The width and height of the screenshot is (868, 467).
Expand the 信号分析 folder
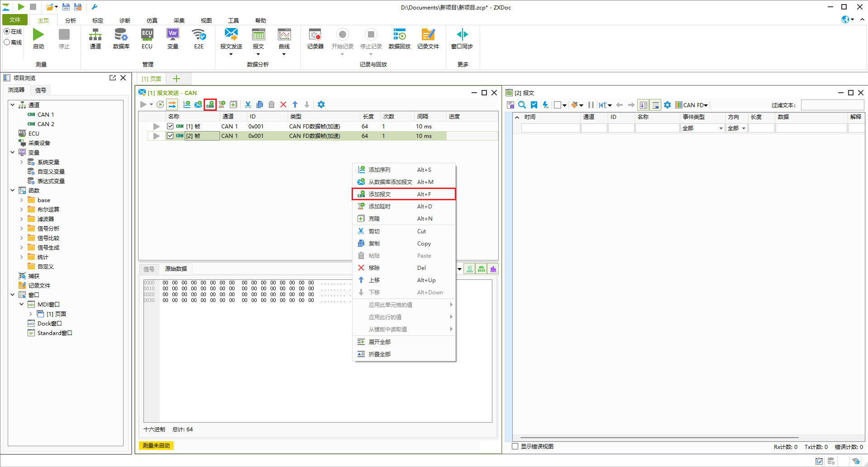(x=21, y=228)
